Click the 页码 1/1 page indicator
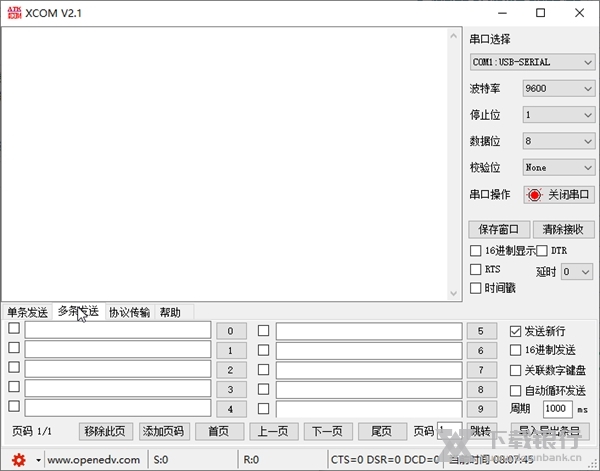Image resolution: width=600 pixels, height=471 pixels. pos(32,432)
